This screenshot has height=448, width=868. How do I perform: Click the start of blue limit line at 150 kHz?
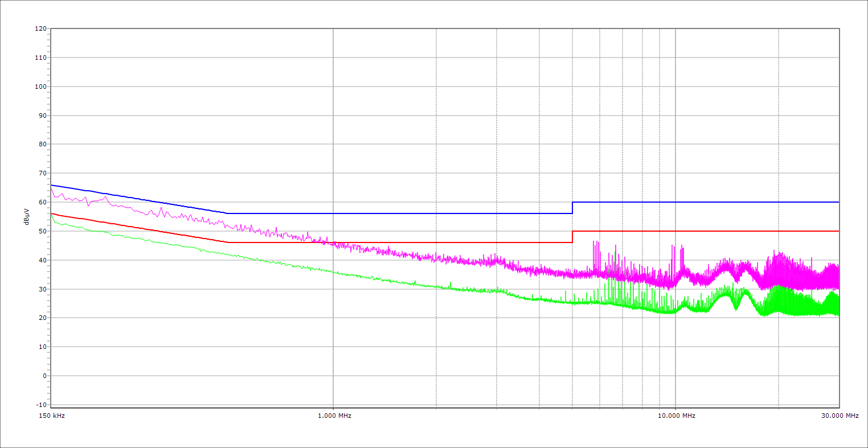coord(52,185)
